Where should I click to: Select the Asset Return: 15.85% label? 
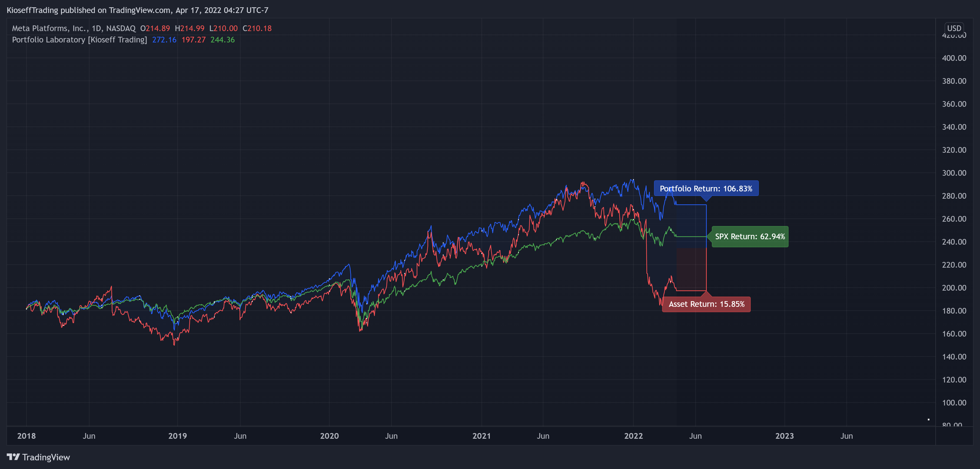(x=706, y=304)
